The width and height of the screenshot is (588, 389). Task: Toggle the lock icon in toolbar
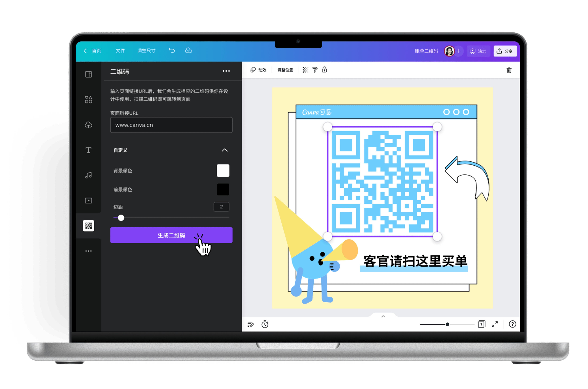324,70
